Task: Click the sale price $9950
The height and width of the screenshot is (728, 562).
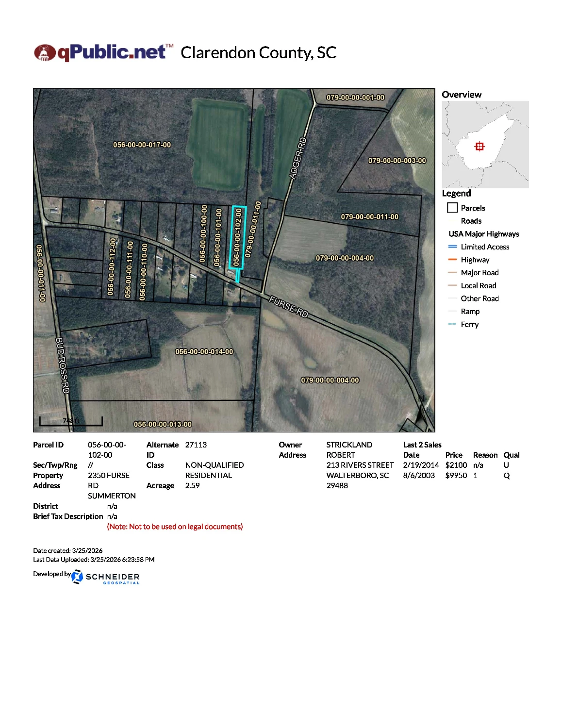Action: coord(456,476)
